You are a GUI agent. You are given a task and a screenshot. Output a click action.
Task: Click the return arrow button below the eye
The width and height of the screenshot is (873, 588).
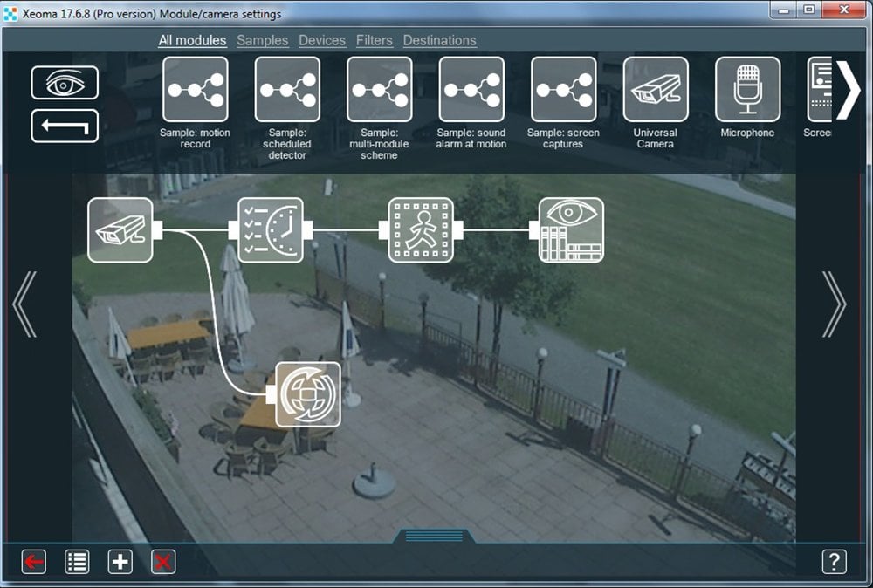[65, 126]
